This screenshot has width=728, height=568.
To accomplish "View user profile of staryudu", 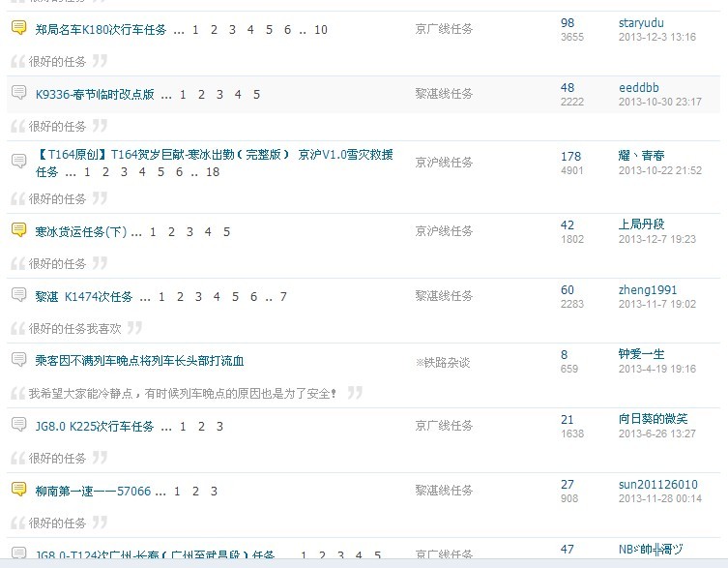I will [x=641, y=22].
